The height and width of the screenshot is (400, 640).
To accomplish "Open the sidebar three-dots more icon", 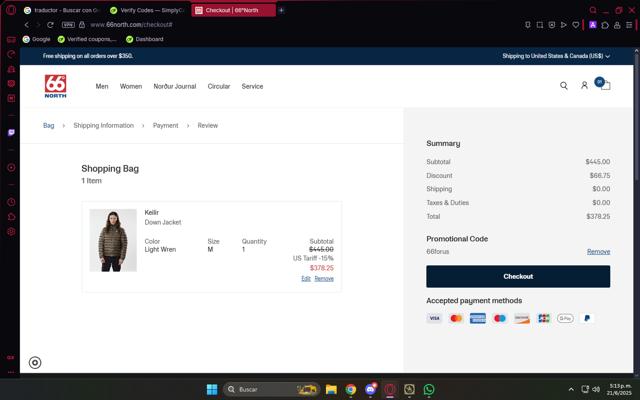I will [x=11, y=372].
